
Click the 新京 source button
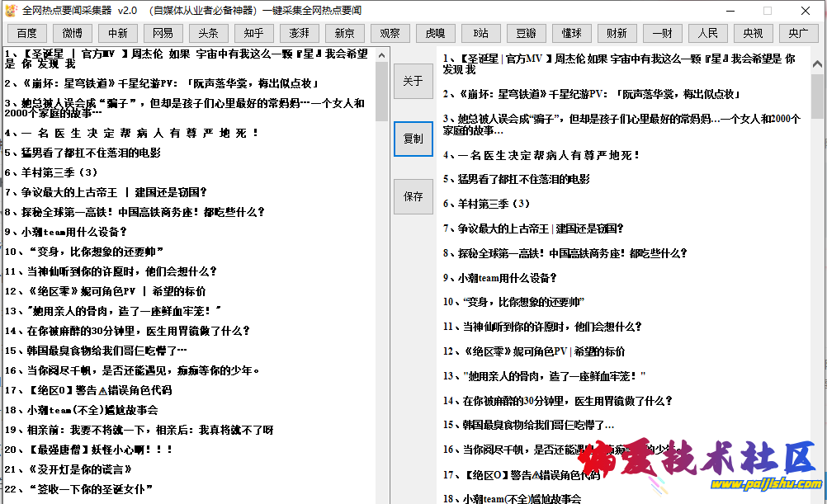pyautogui.click(x=344, y=33)
